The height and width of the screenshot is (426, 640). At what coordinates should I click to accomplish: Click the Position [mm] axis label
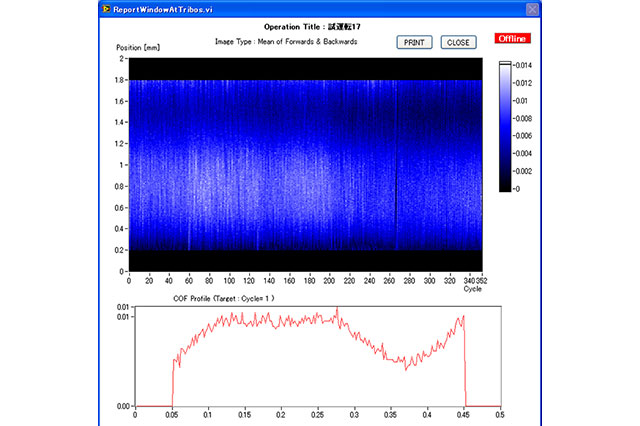139,46
